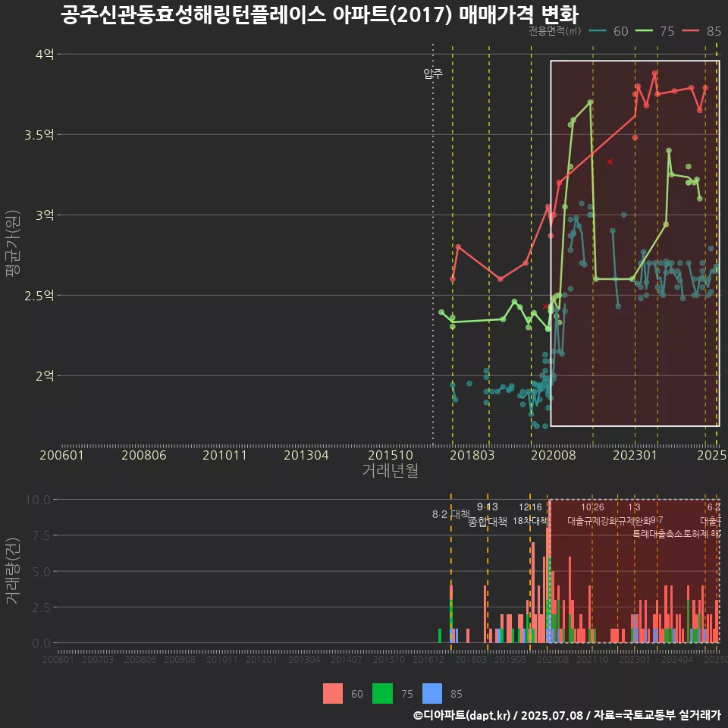Click the 5.0 volume axis label

tap(41, 572)
